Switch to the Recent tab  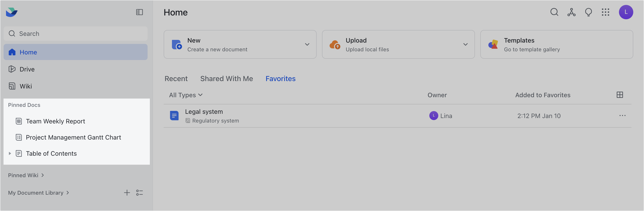click(176, 79)
